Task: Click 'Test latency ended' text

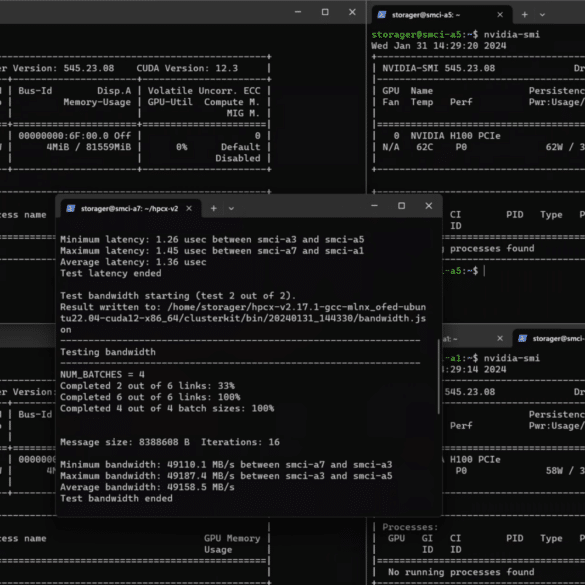Action: coord(111,273)
